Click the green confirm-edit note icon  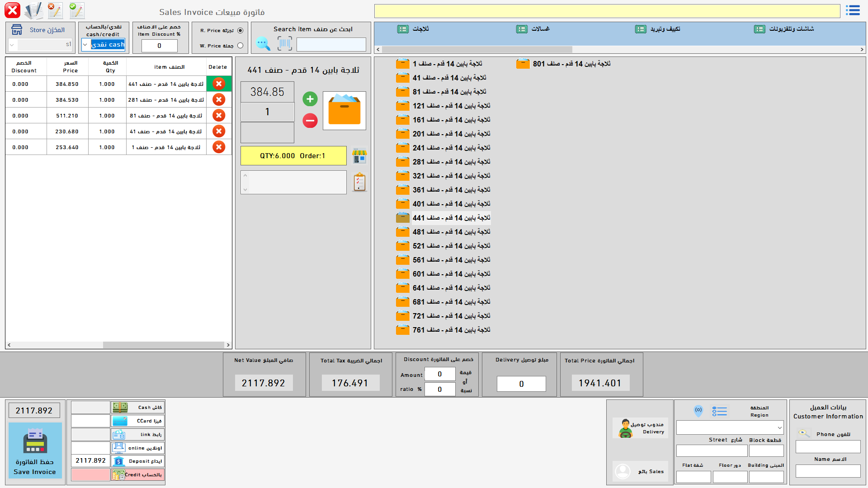(76, 10)
